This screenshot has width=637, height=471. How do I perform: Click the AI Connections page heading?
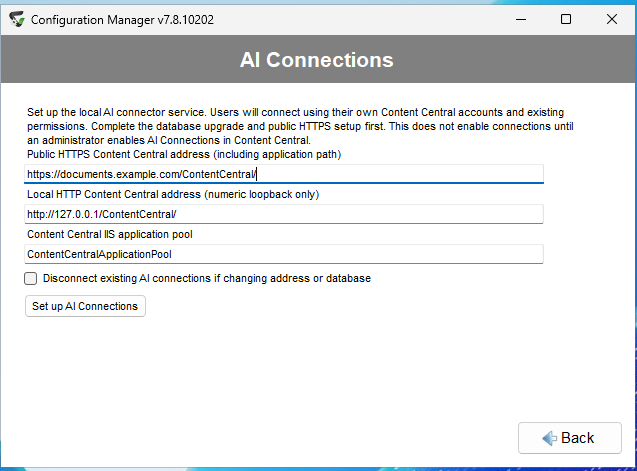(316, 60)
